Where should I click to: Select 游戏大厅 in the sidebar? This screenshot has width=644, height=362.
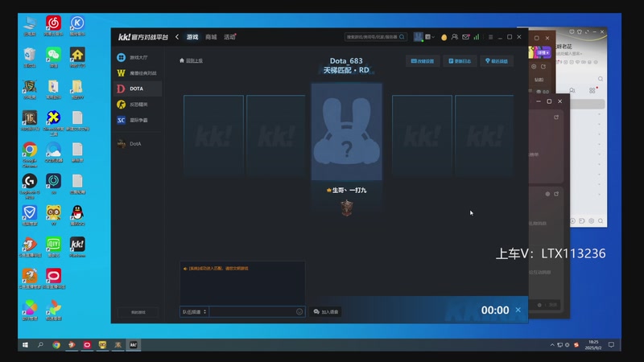pos(138,57)
